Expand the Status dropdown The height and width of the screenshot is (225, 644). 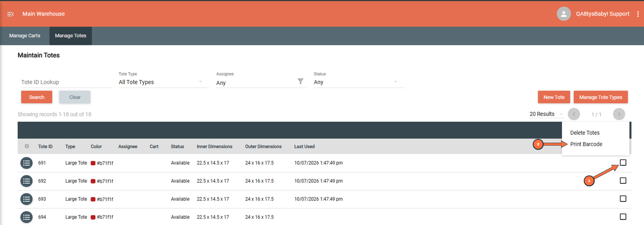coord(359,82)
